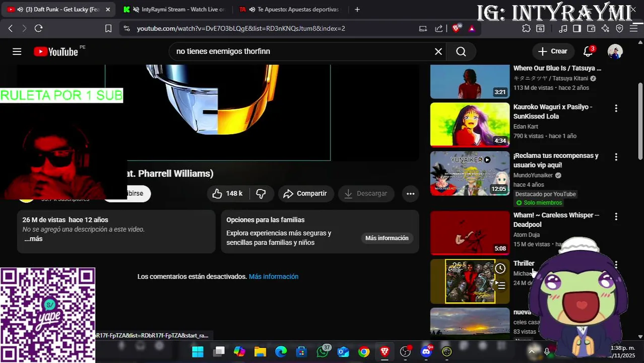Go back in browser history

[x=10, y=28]
